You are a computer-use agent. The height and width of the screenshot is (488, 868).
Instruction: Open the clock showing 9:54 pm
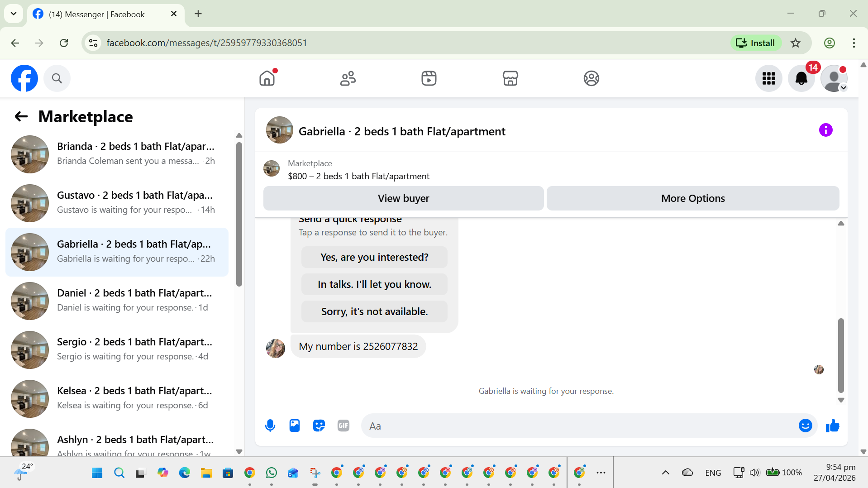(x=835, y=472)
